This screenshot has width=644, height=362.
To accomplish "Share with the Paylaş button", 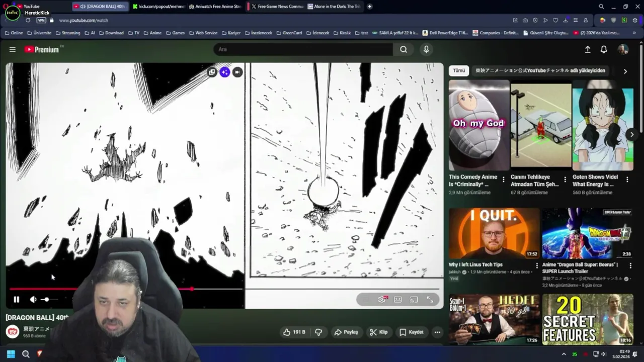I will point(346,332).
